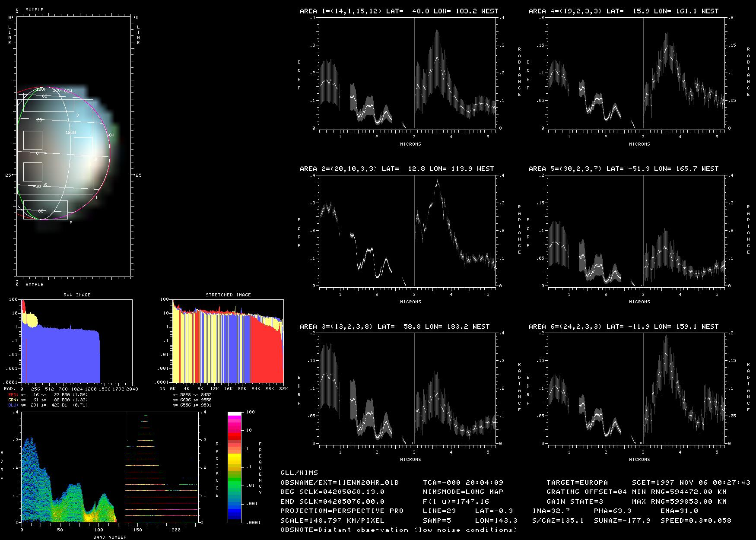Click the OBSNAME/EXT text line
The width and height of the screenshot is (756, 540).
340,482
